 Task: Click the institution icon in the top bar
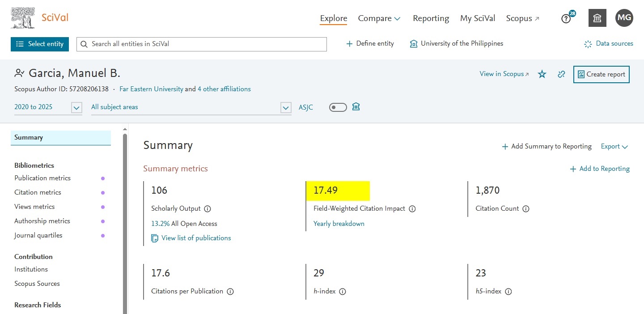point(597,18)
